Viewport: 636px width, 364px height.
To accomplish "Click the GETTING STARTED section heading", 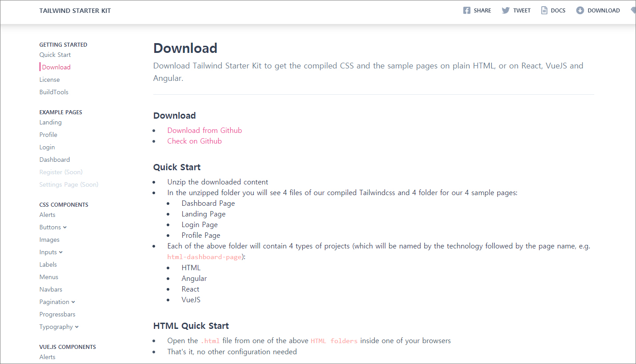I will [x=63, y=44].
